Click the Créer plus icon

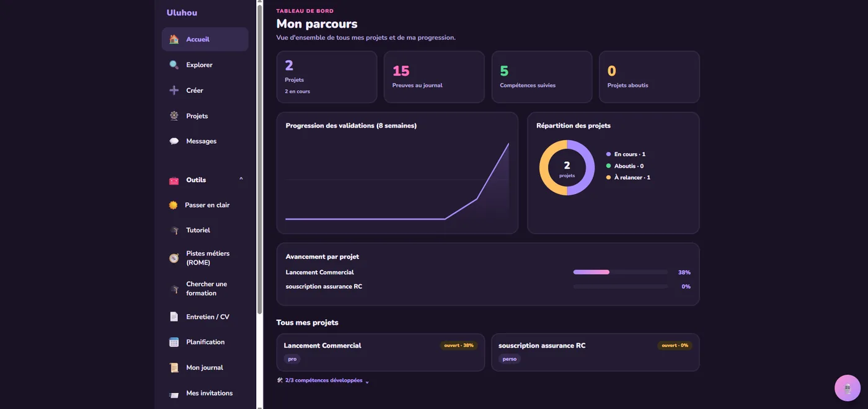click(174, 90)
